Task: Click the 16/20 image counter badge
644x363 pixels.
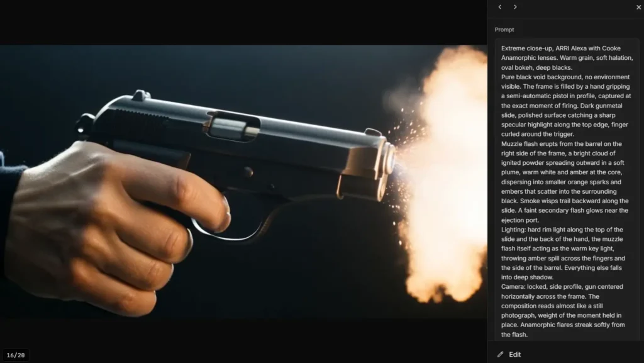Action: click(x=16, y=355)
